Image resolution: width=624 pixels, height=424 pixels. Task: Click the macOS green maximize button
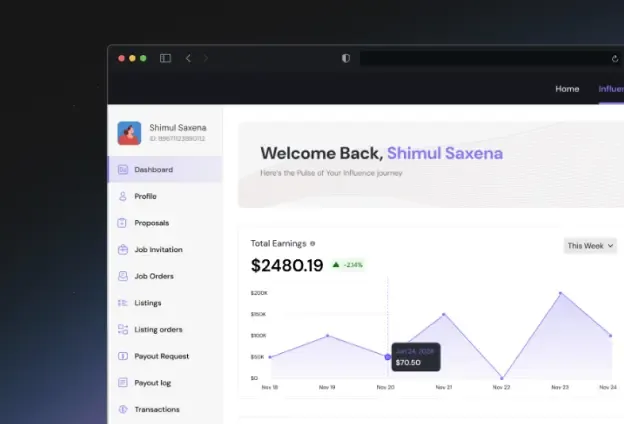coord(143,59)
